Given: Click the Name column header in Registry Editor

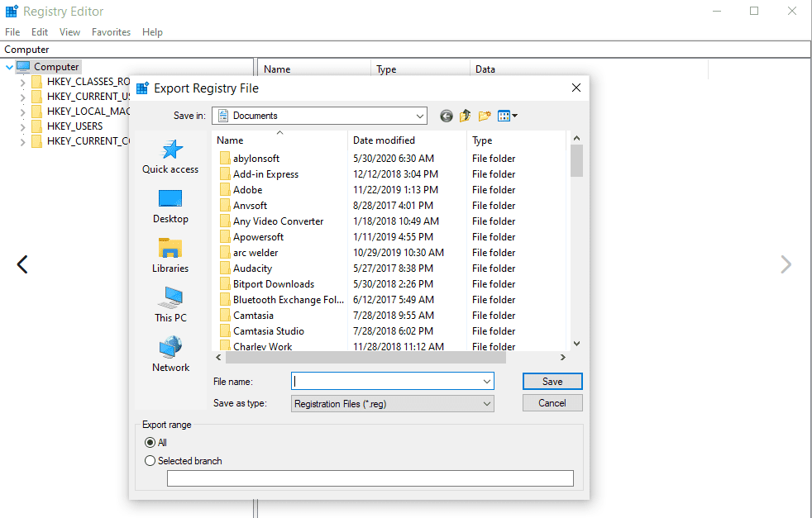Looking at the screenshot, I should click(x=314, y=69).
